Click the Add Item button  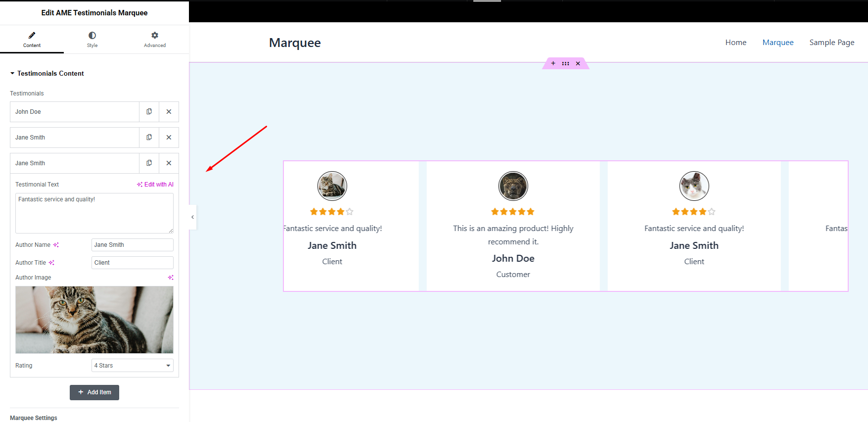94,392
